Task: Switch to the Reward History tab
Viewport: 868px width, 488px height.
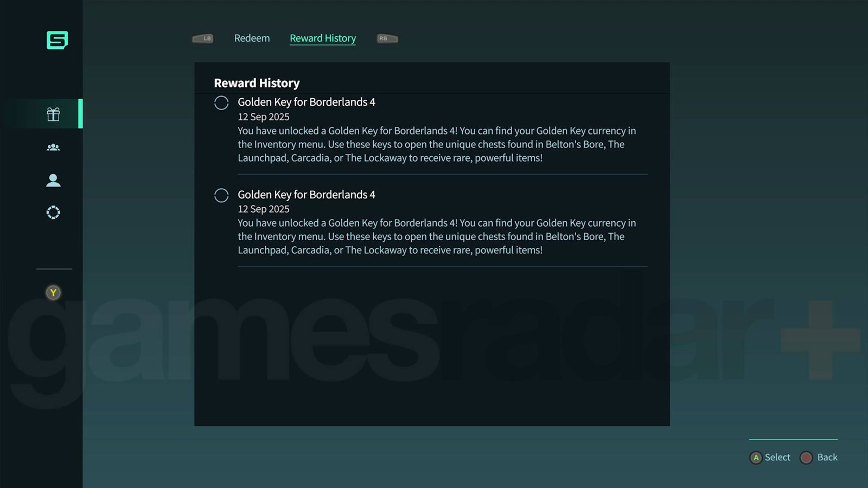Action: point(323,38)
